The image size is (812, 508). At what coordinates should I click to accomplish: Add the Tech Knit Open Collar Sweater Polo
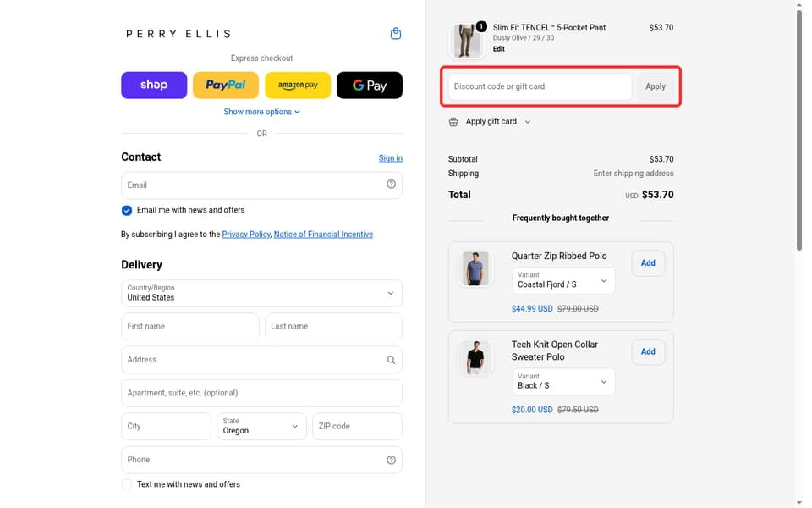[x=648, y=351]
